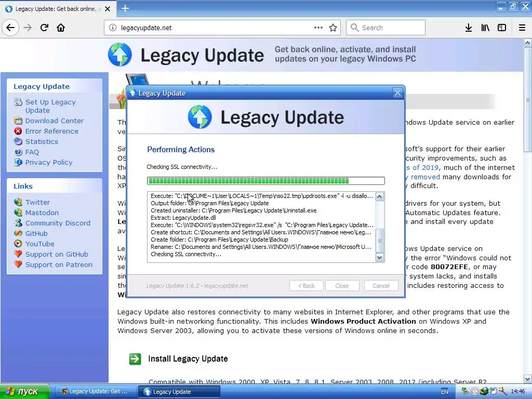
Task: Go back with browser back arrow
Action: [x=10, y=28]
